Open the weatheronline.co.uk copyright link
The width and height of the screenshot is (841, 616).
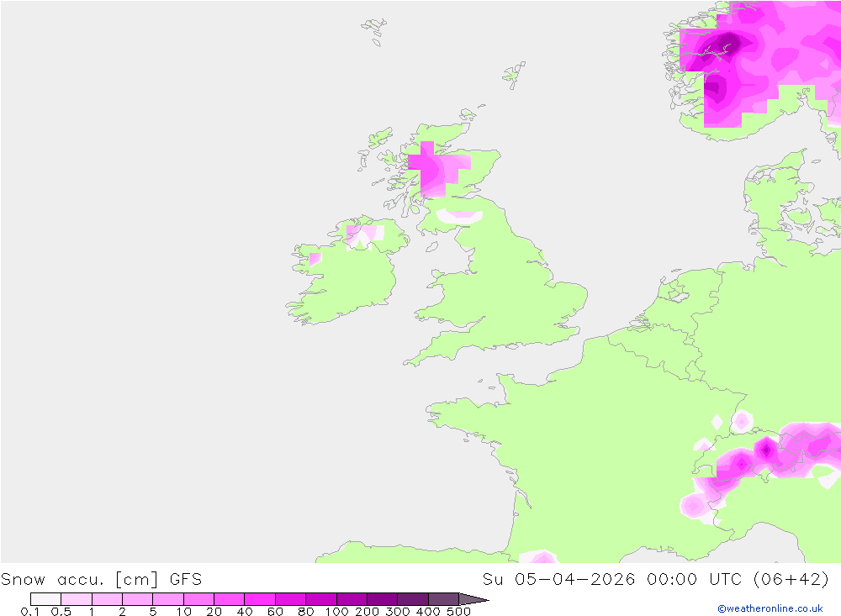point(770,608)
